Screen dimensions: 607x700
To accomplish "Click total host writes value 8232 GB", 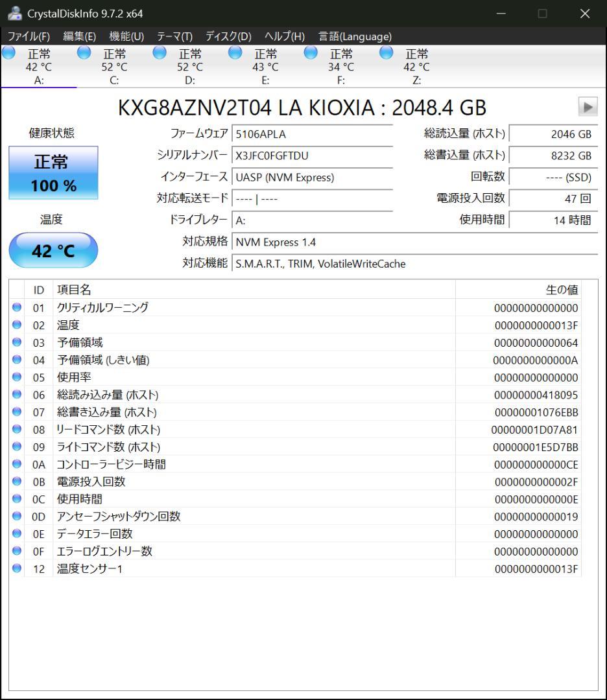I will 553,156.
